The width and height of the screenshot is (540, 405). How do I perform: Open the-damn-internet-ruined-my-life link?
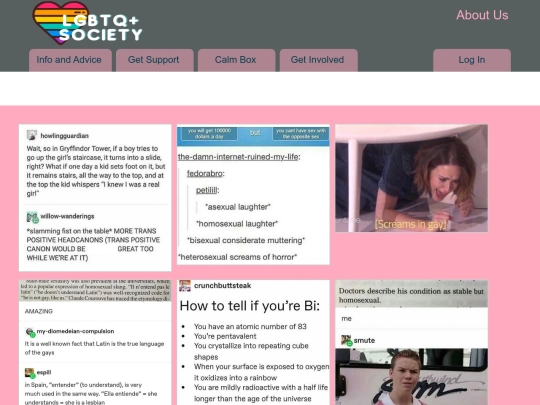coord(238,157)
